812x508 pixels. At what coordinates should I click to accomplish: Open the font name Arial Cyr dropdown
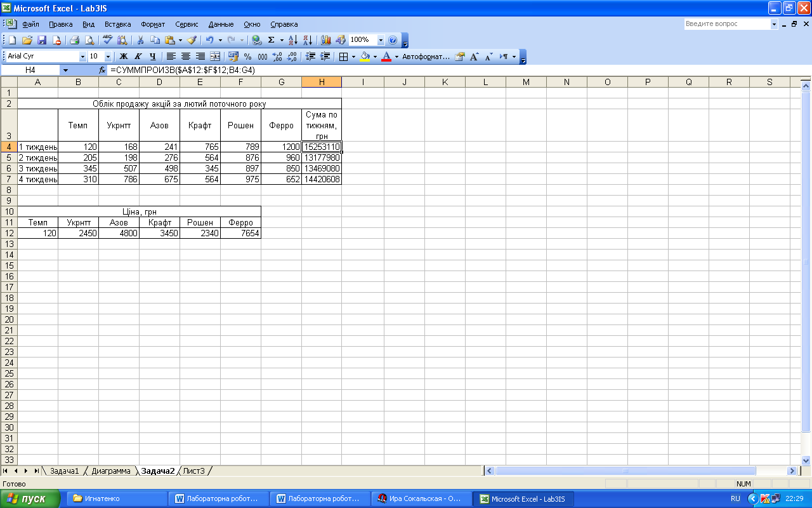pyautogui.click(x=82, y=57)
